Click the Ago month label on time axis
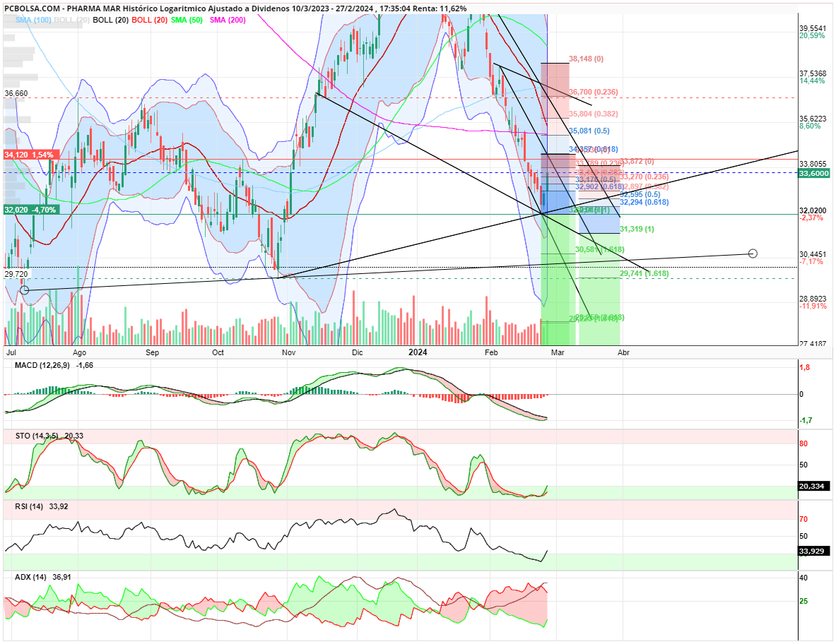This screenshot has height=644, width=836. [79, 352]
